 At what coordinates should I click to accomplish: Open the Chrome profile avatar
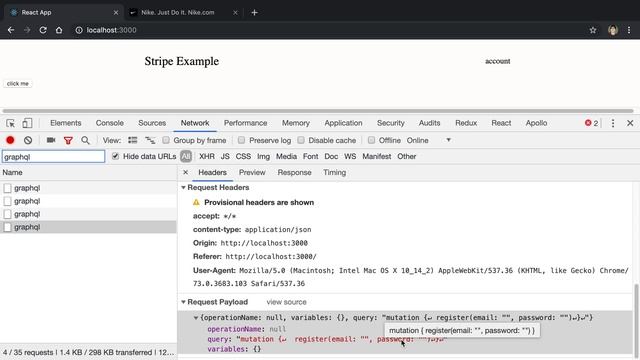(613, 30)
